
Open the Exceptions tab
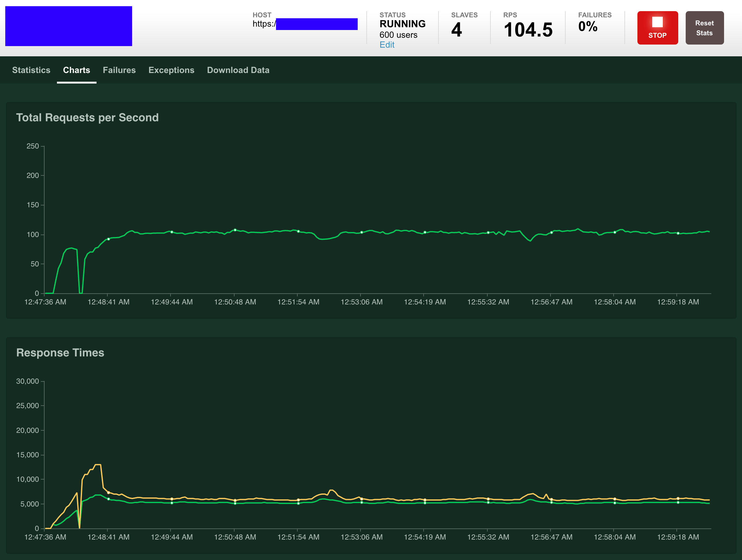click(x=171, y=70)
